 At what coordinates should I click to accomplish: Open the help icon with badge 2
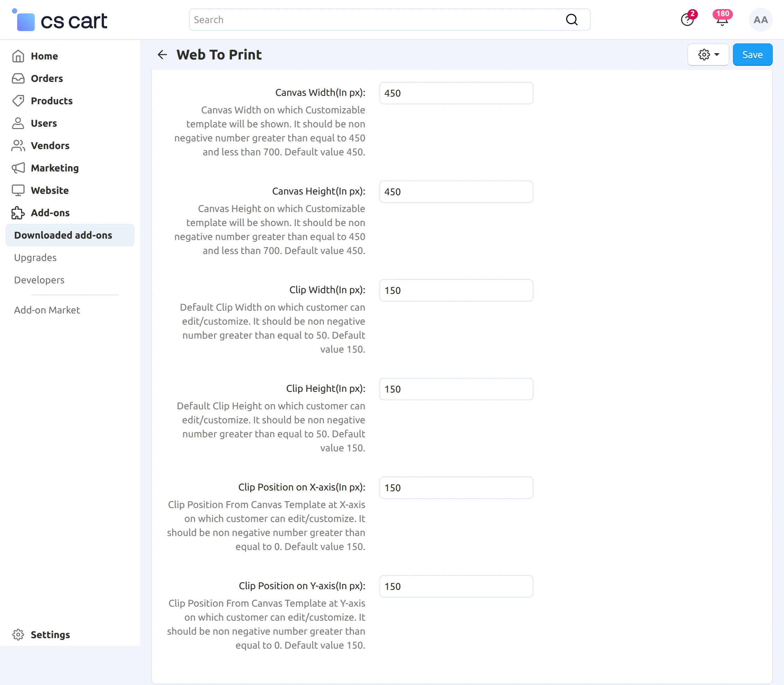[687, 20]
